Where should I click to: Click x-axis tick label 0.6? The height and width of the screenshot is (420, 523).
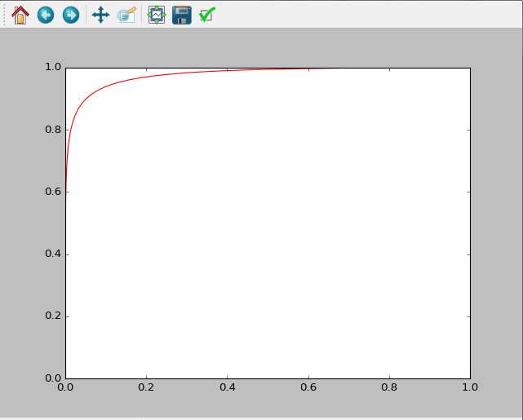tap(308, 387)
